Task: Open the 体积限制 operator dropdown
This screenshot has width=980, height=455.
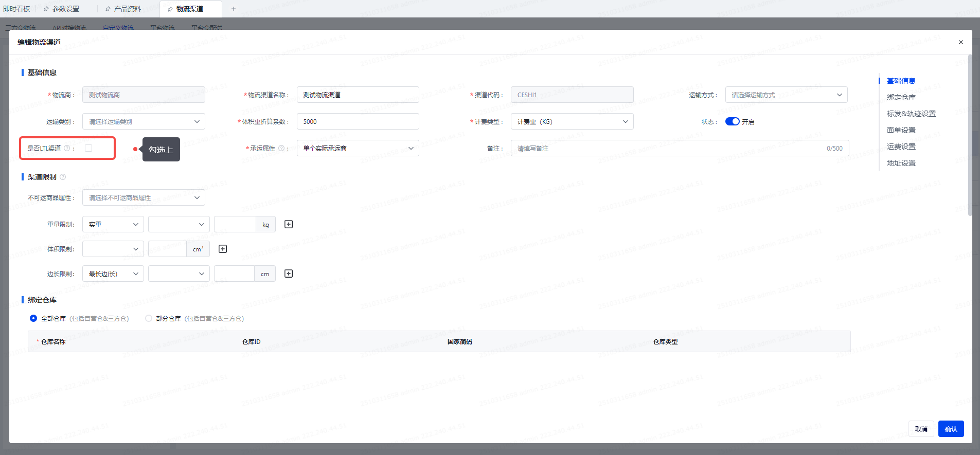Action: 113,249
